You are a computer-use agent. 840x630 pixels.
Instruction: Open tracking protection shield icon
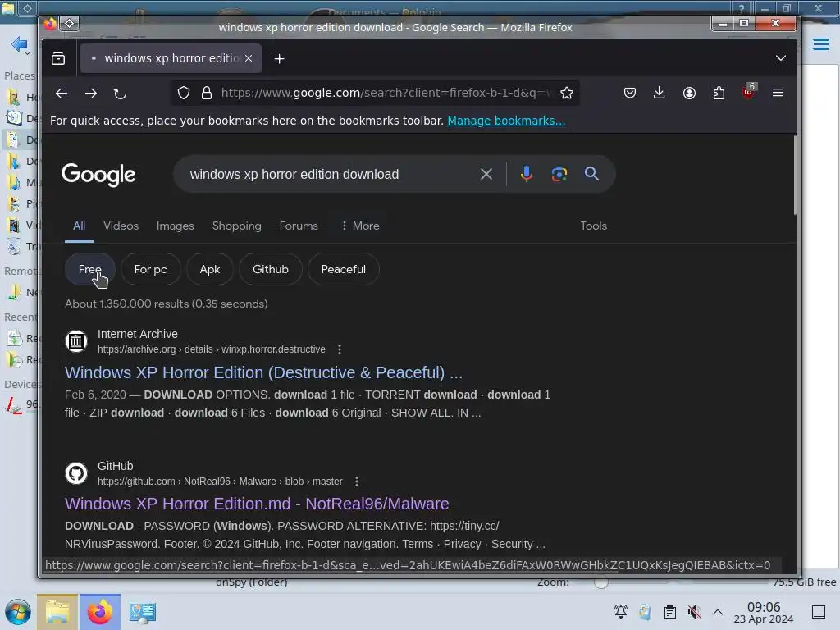(184, 94)
